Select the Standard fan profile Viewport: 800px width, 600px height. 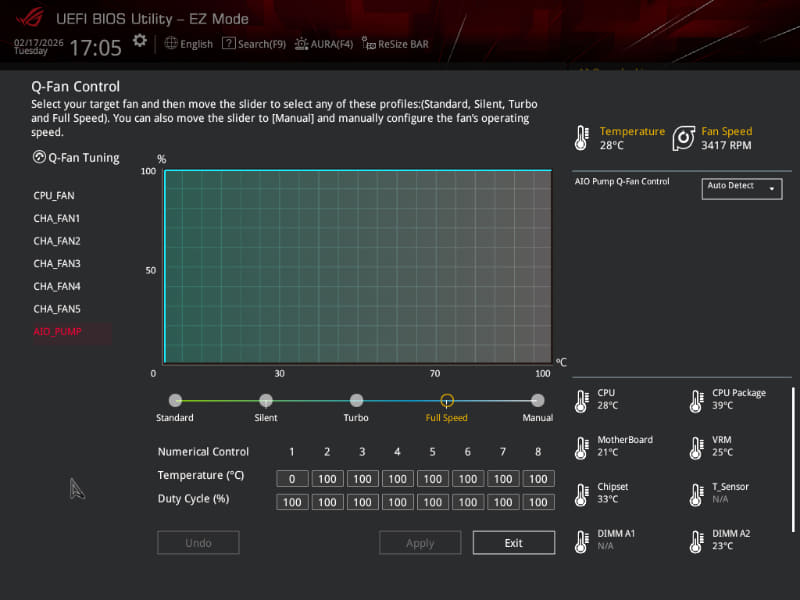[x=175, y=401]
